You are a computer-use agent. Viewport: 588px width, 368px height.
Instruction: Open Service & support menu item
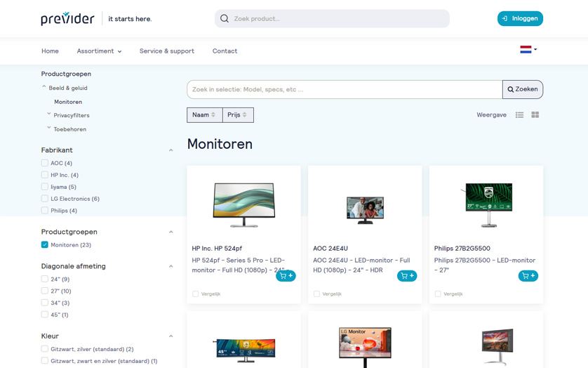click(x=167, y=51)
